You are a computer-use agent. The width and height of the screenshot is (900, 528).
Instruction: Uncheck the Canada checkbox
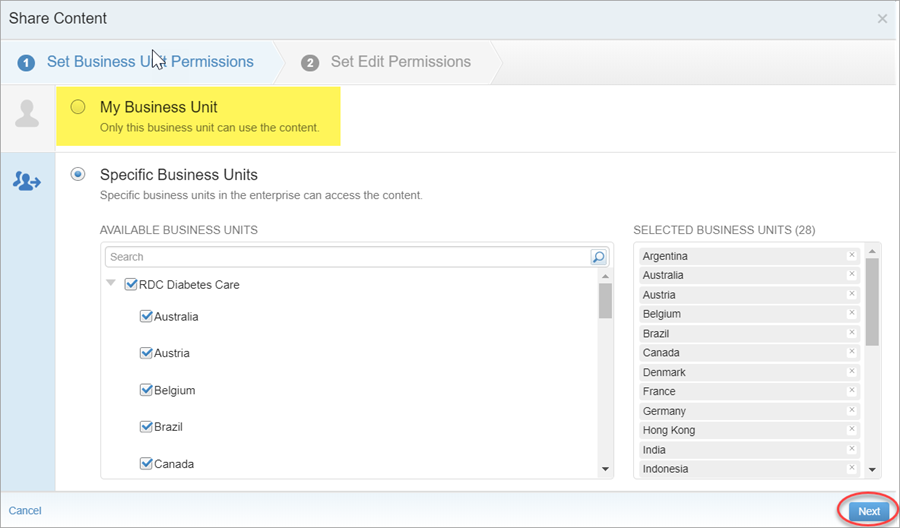[x=146, y=464]
